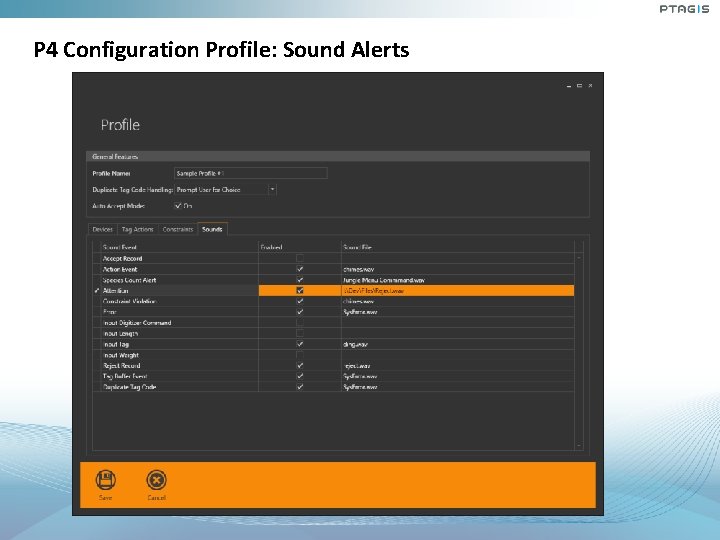Disable Constraint Violation sound checkbox
The image size is (720, 540).
pos(300,301)
